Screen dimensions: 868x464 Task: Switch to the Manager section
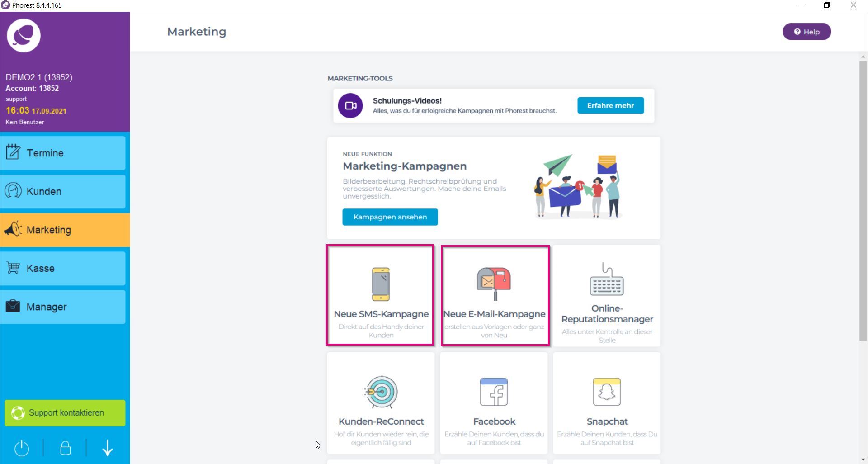tap(63, 307)
